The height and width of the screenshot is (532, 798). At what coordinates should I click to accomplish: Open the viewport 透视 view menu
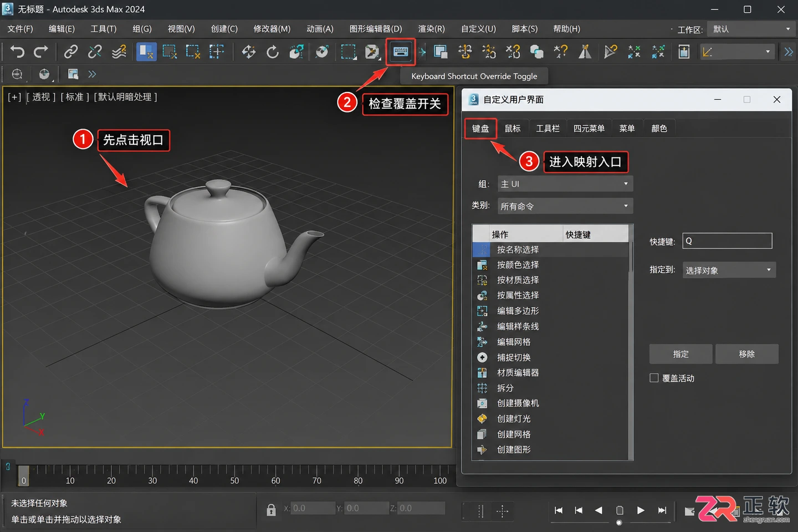42,97
